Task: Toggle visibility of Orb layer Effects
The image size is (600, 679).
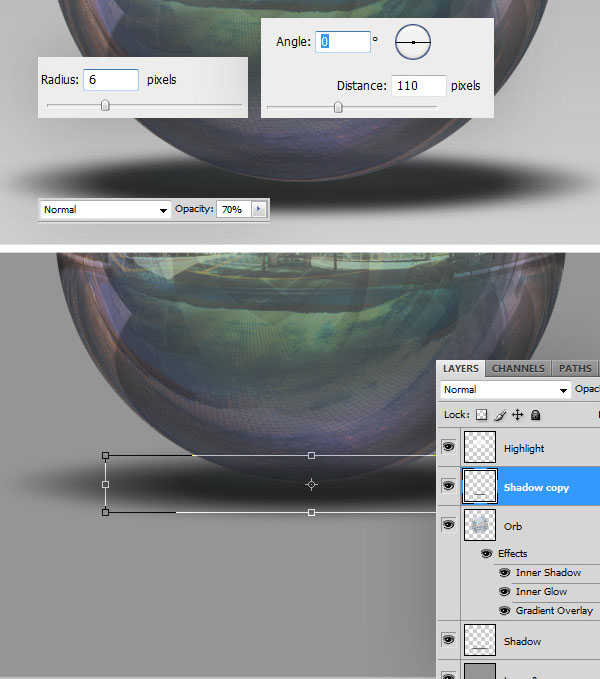Action: 487,553
